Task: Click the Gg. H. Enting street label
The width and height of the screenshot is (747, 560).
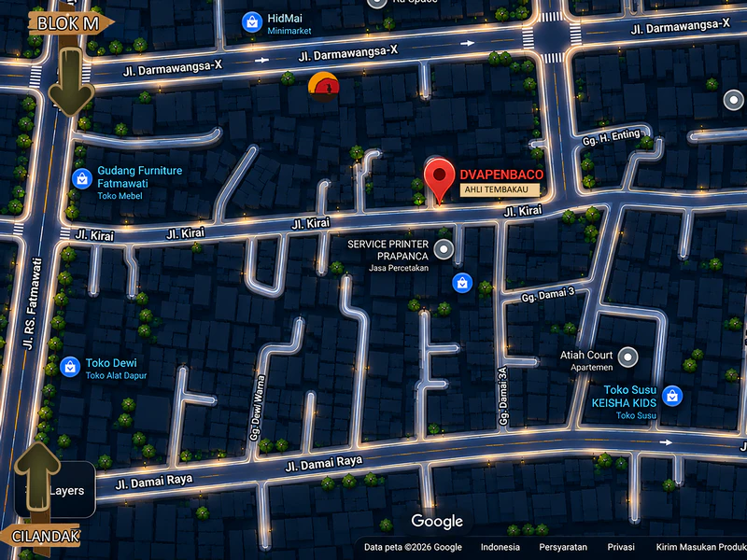Action: 612,137
